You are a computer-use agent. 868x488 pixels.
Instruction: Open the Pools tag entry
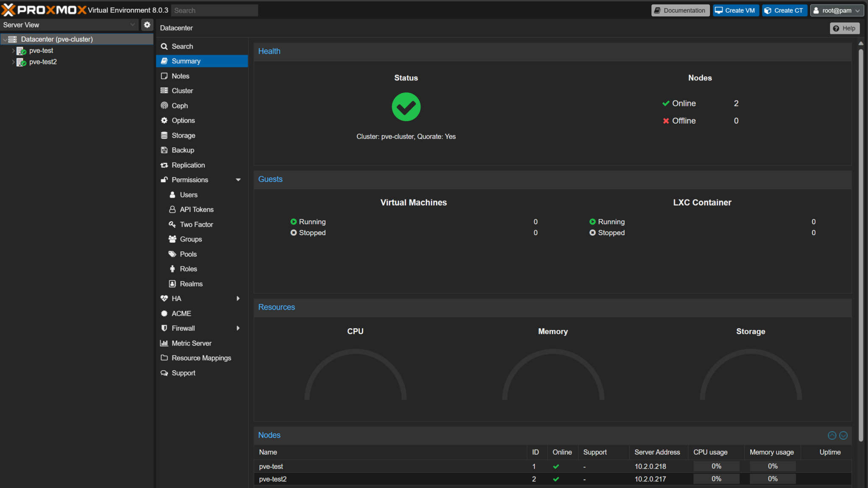[x=202, y=254]
